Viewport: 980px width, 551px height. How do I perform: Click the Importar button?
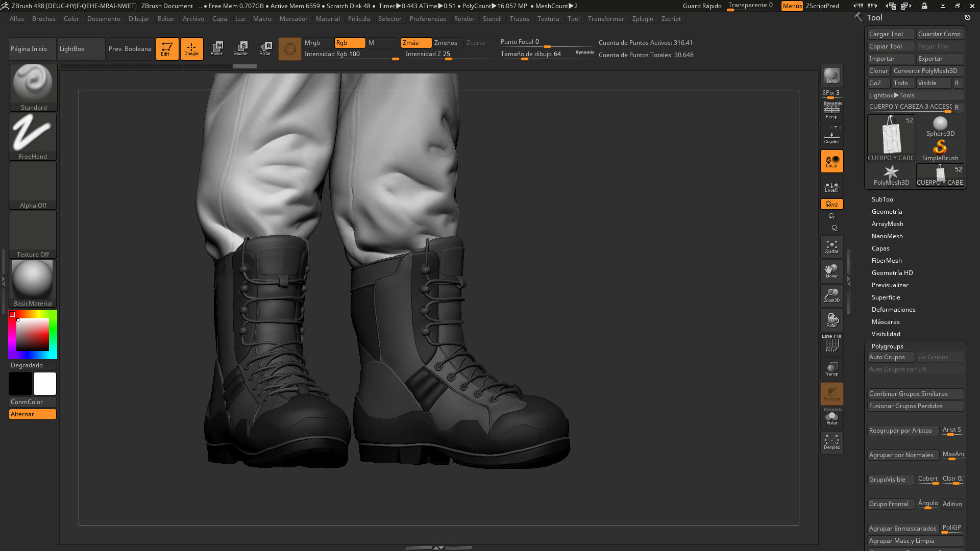click(x=891, y=59)
